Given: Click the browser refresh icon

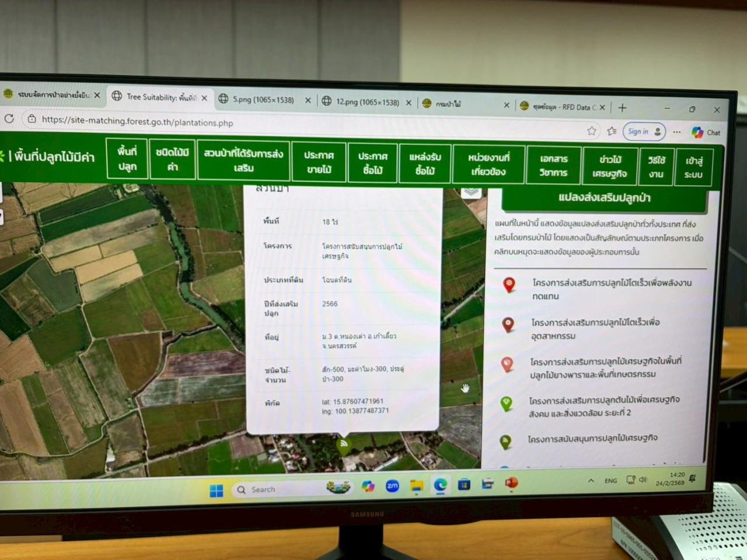Looking at the screenshot, I should click(x=9, y=119).
